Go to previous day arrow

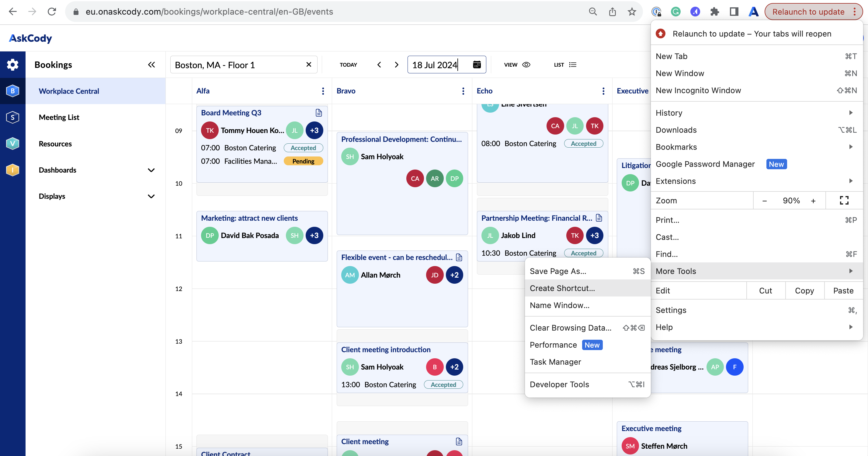379,65
